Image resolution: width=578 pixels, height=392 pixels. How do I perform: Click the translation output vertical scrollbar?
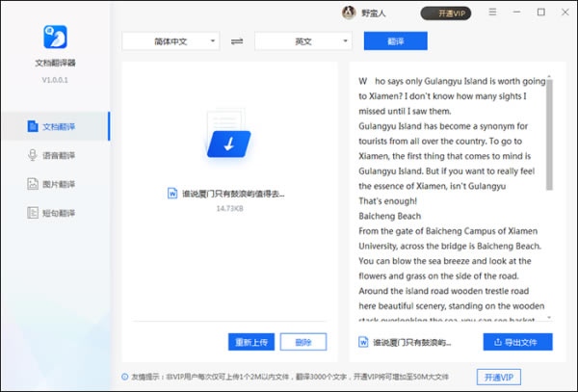click(x=548, y=135)
